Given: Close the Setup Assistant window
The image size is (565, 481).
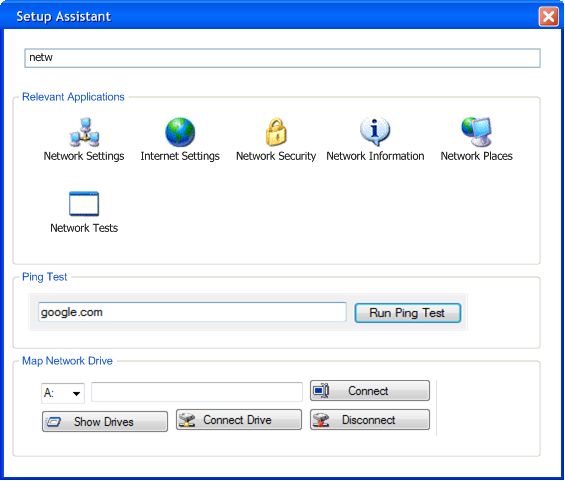Looking at the screenshot, I should click(x=548, y=17).
